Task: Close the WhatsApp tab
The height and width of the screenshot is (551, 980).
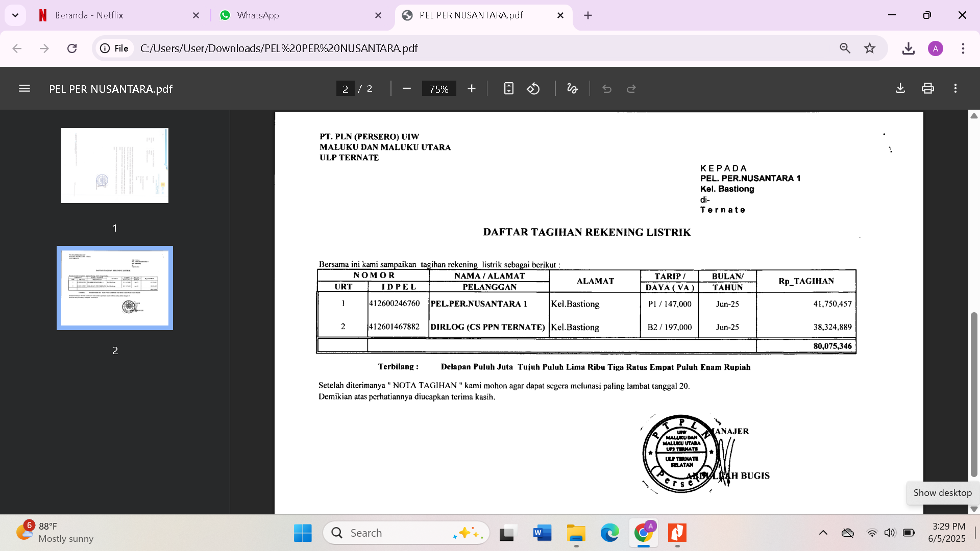Action: [378, 15]
